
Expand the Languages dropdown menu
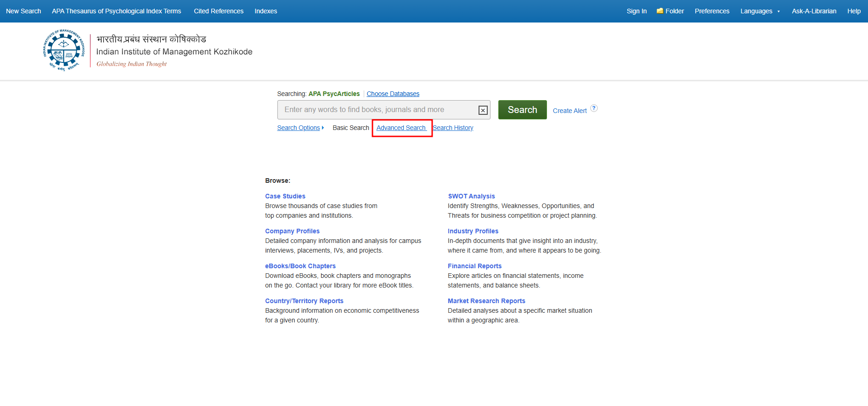(x=760, y=11)
